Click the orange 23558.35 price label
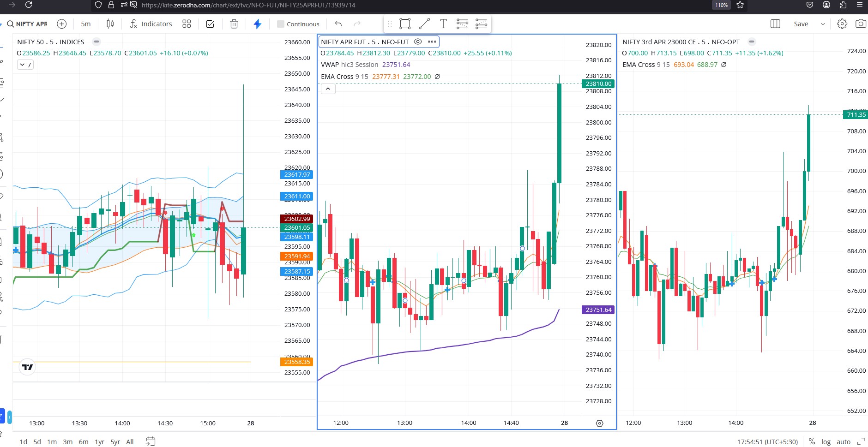The width and height of the screenshot is (868, 447). [296, 362]
